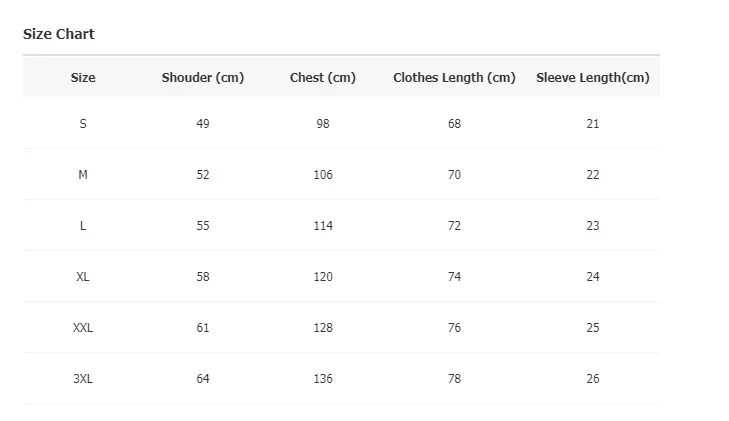729x421 pixels.
Task: Click the Clothes Length (cm) header
Action: [454, 77]
